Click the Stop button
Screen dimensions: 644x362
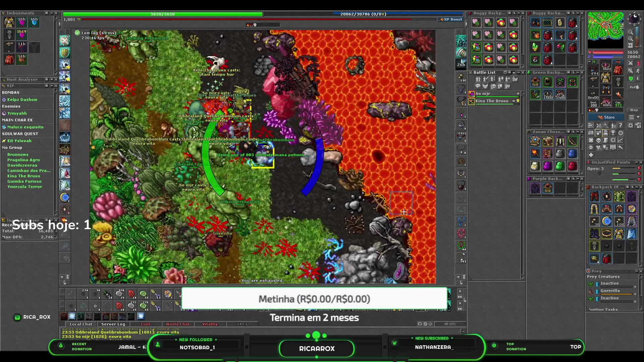[634, 110]
